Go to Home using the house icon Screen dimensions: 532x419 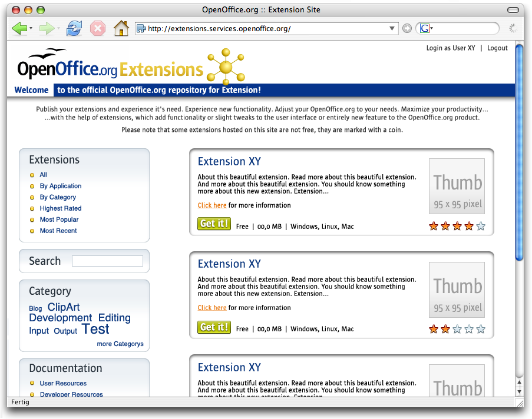tap(121, 28)
